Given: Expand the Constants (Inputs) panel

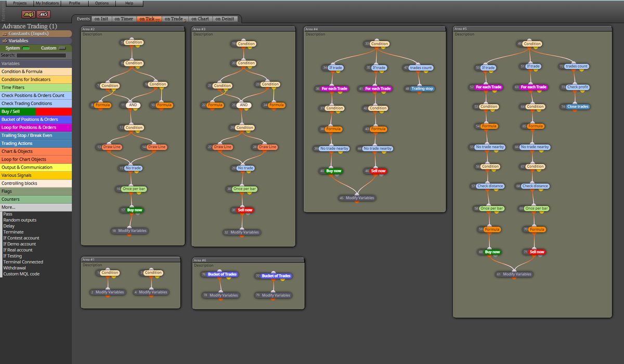Looking at the screenshot, I should point(36,33).
